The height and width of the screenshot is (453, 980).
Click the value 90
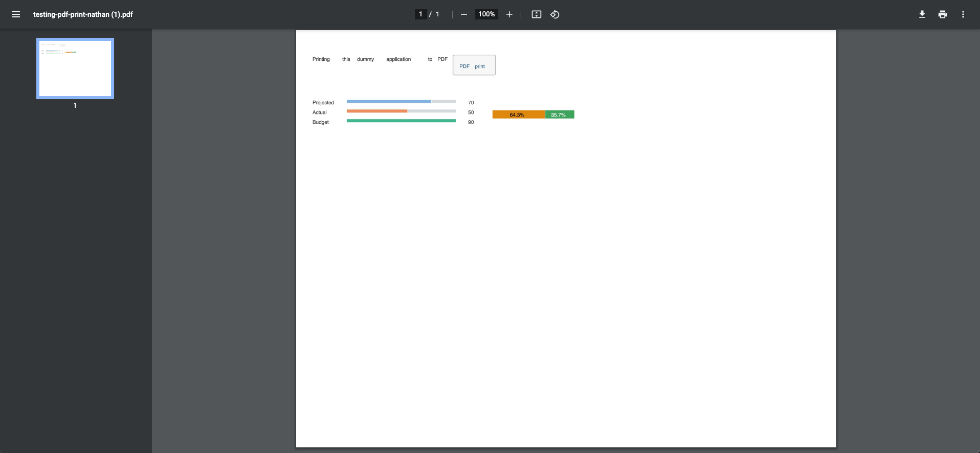471,122
